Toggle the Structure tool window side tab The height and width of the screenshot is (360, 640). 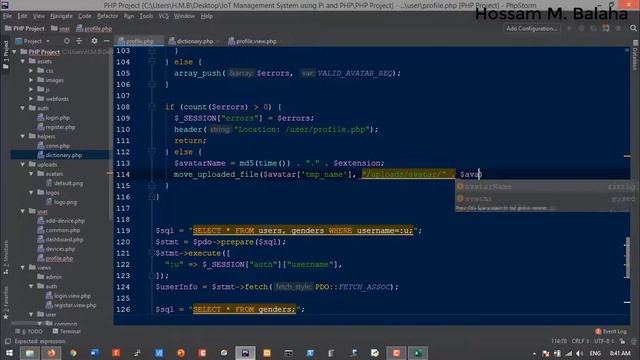click(x=6, y=257)
